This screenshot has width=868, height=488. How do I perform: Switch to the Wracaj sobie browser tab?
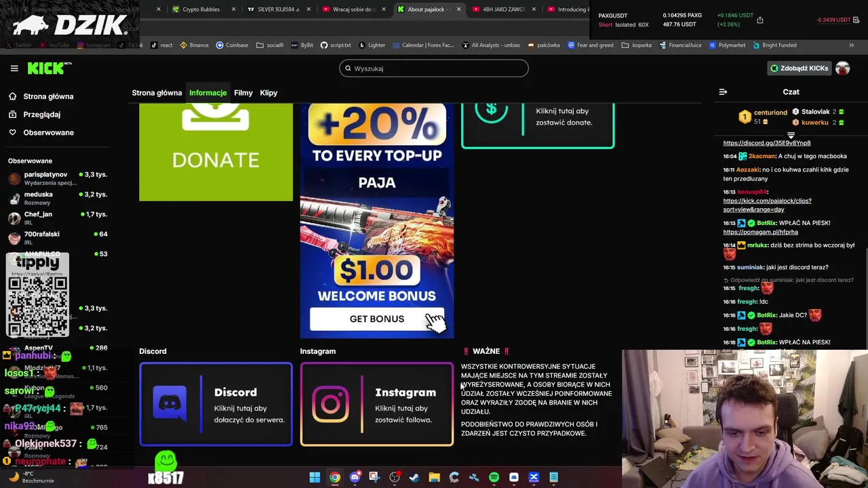point(353,9)
